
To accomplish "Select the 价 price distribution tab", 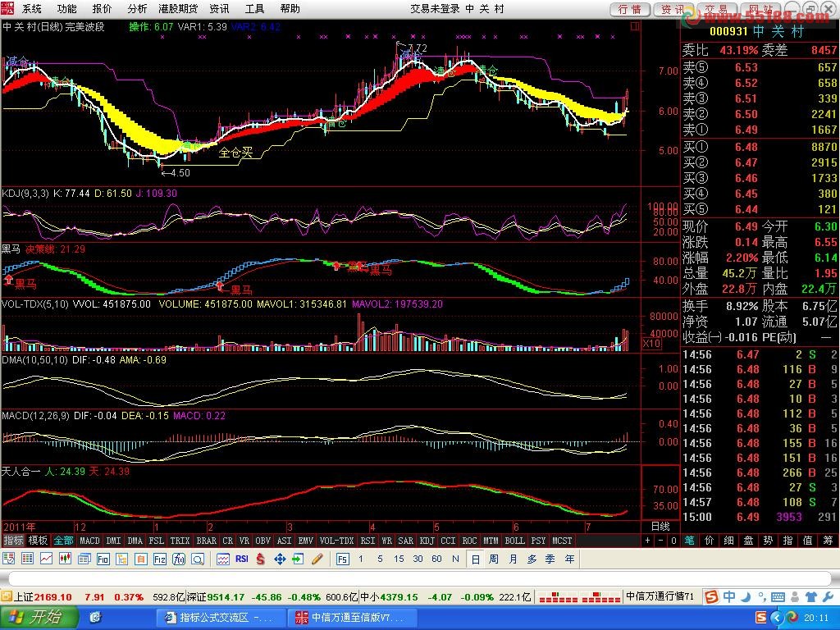I will click(710, 541).
